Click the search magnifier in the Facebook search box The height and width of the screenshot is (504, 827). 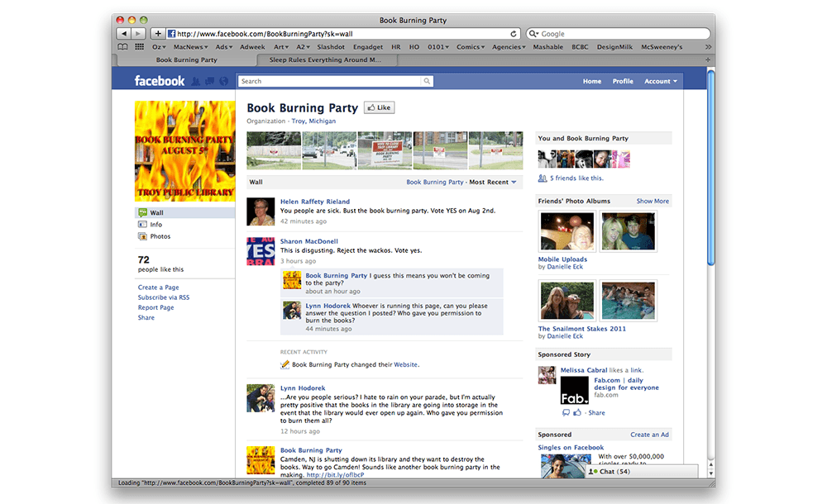426,81
